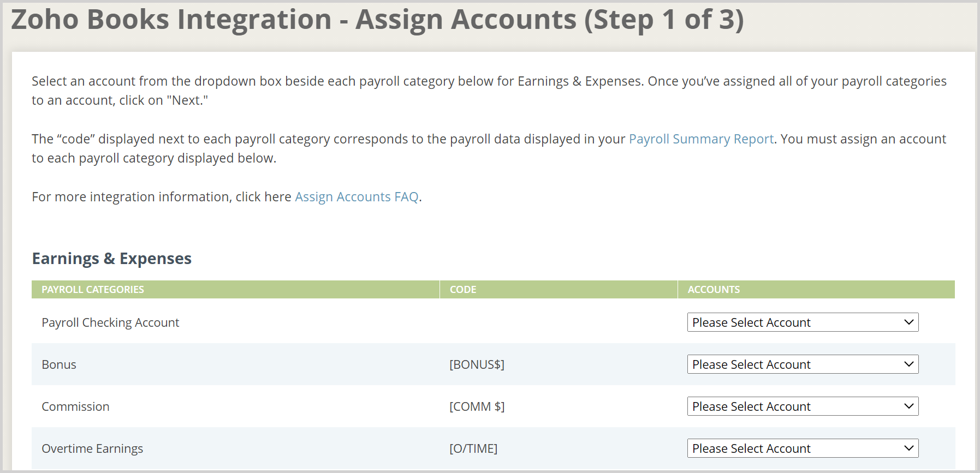Click the Earnings & Expenses section heading
This screenshot has height=473, width=980.
point(111,258)
